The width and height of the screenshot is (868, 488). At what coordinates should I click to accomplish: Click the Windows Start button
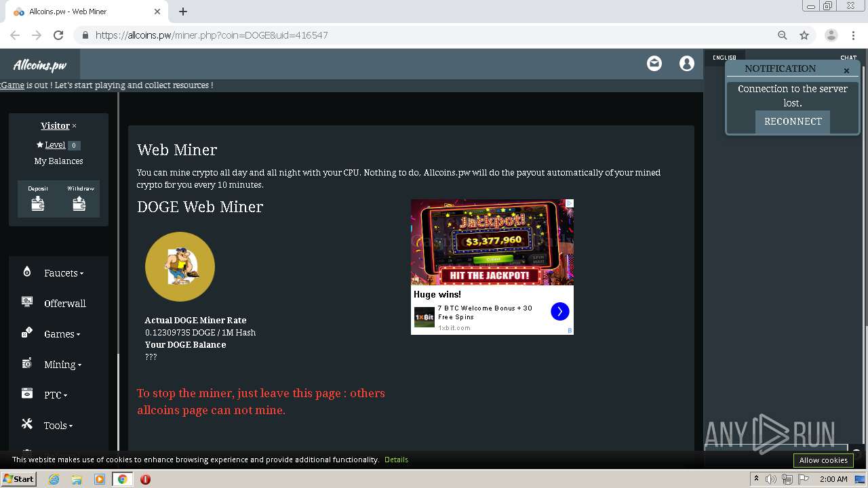(x=18, y=479)
